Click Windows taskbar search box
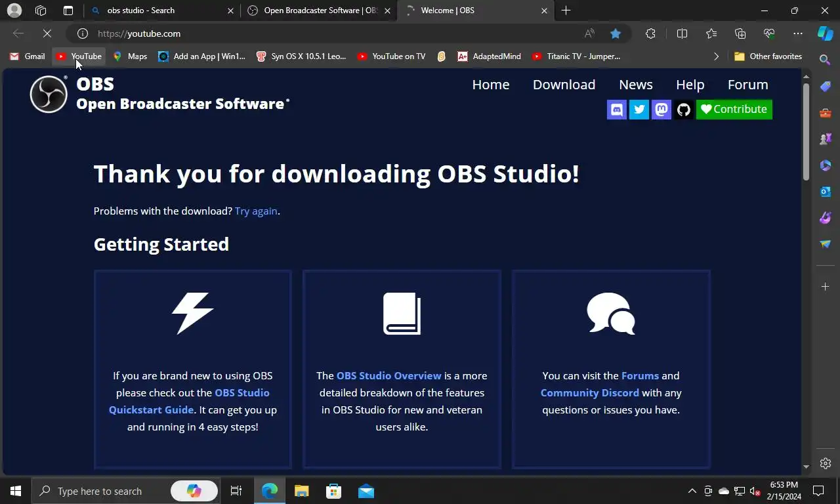The width and height of the screenshot is (840, 504). (125, 491)
